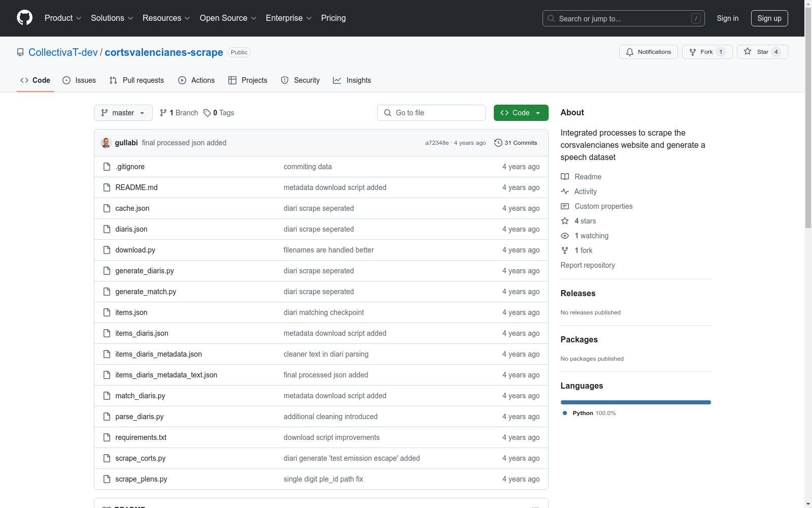812x508 pixels.
Task: Expand the Product menu
Action: coord(63,18)
